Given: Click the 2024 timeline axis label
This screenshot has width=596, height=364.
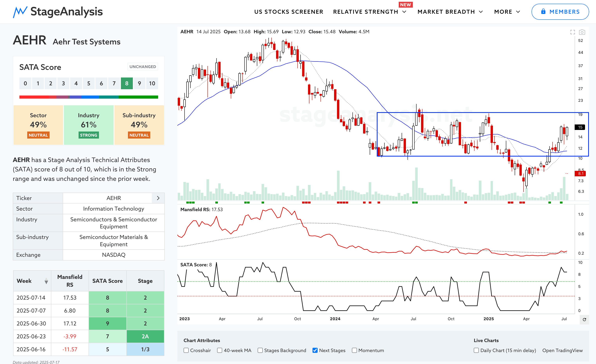Looking at the screenshot, I should click(335, 319).
